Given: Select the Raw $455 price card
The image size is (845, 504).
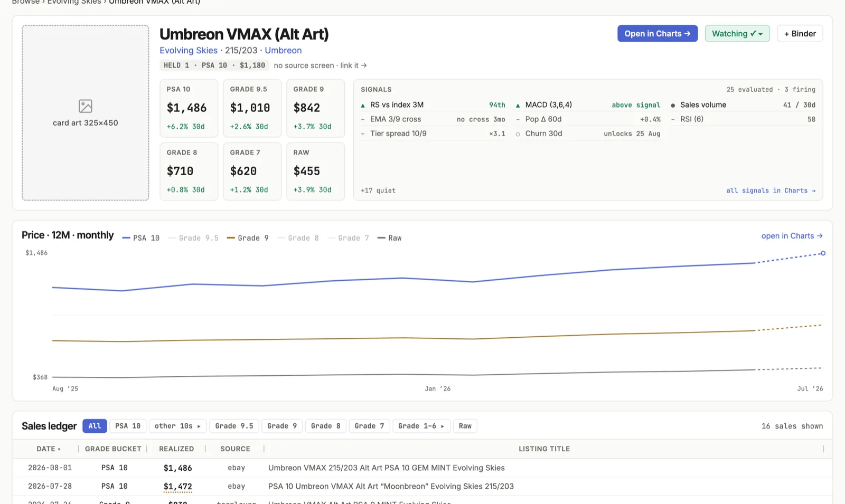Looking at the screenshot, I should pyautogui.click(x=316, y=172).
